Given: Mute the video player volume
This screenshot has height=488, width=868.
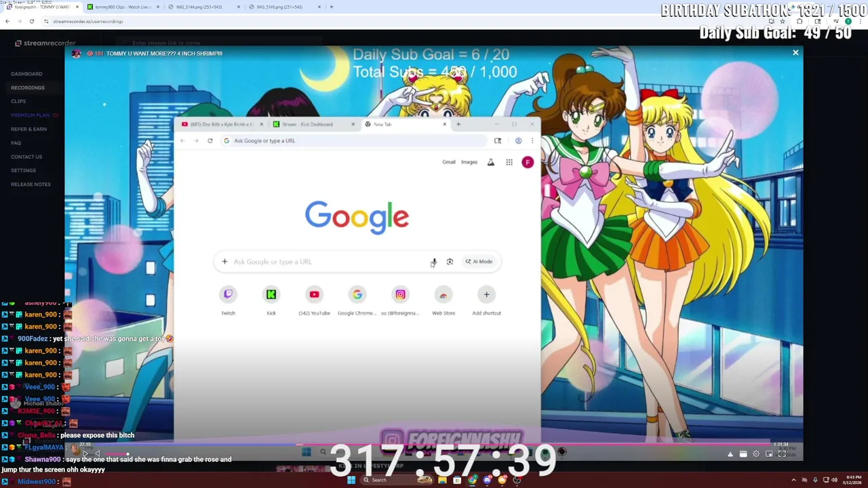Looking at the screenshot, I should tap(98, 454).
